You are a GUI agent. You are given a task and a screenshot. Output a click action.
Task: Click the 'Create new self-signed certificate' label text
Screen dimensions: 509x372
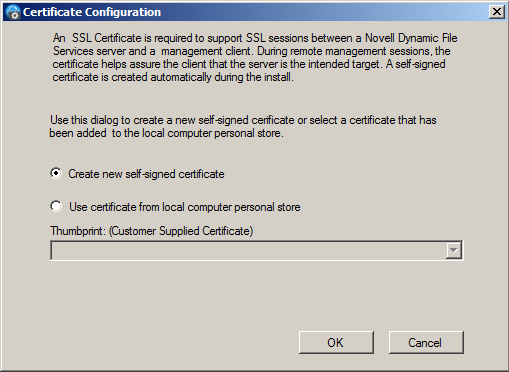(x=146, y=174)
